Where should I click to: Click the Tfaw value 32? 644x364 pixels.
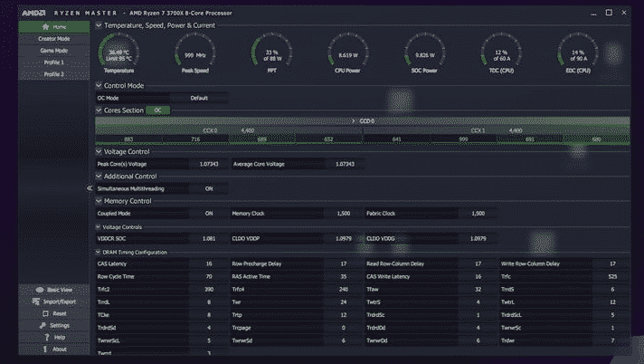(478, 289)
